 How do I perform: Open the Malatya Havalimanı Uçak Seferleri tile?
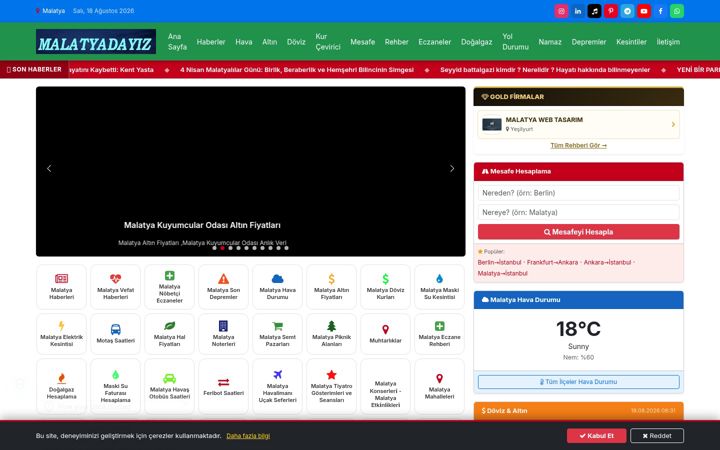[277, 387]
